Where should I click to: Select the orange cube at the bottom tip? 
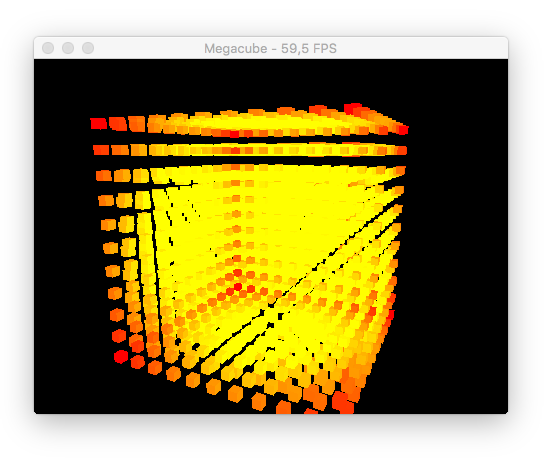tap(283, 407)
